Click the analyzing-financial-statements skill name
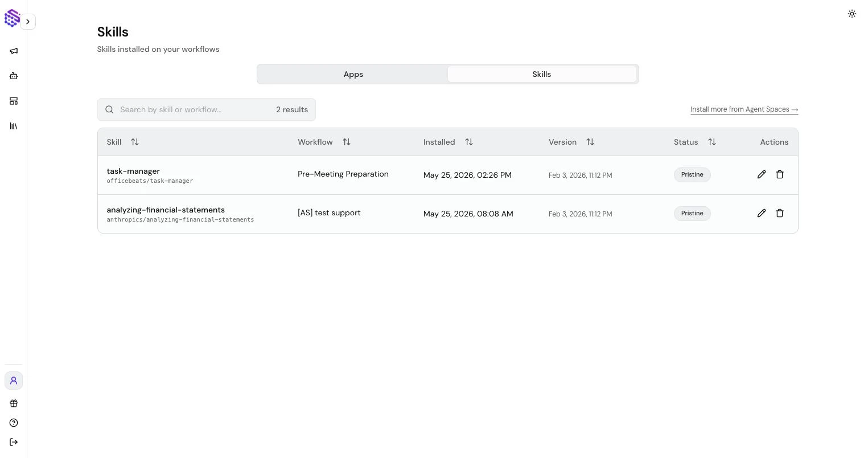The image size is (868, 458). [166, 210]
